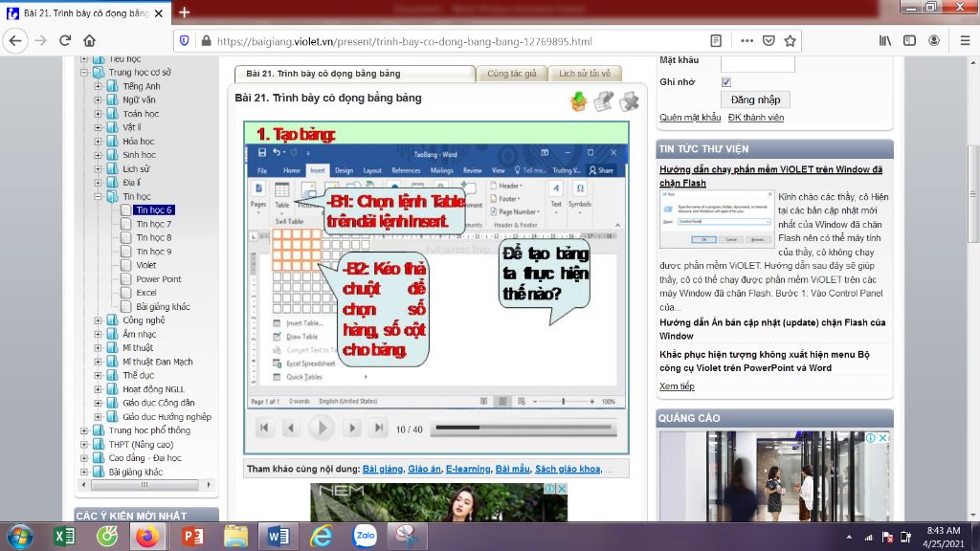Close the sidebar advertisement

883,438
